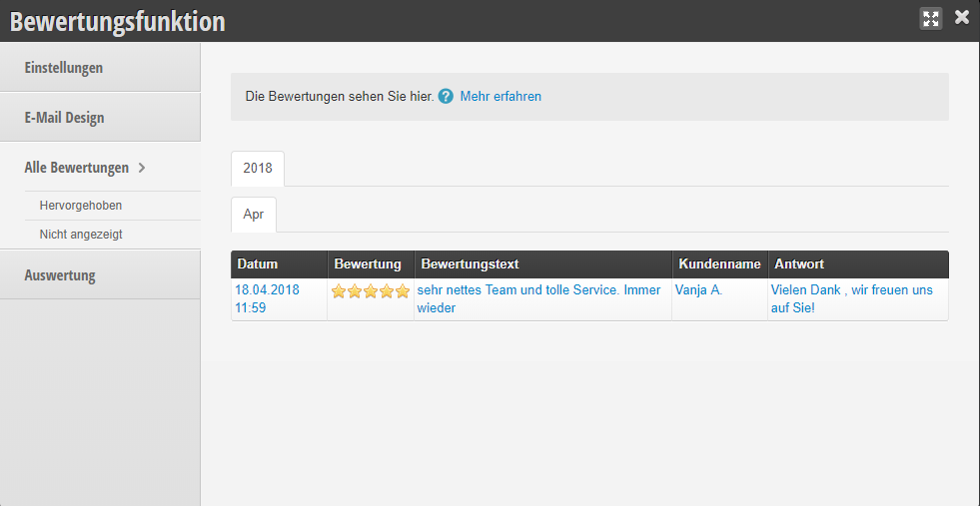The height and width of the screenshot is (506, 980).
Task: Click the five-star rating in the review row
Action: (x=370, y=291)
